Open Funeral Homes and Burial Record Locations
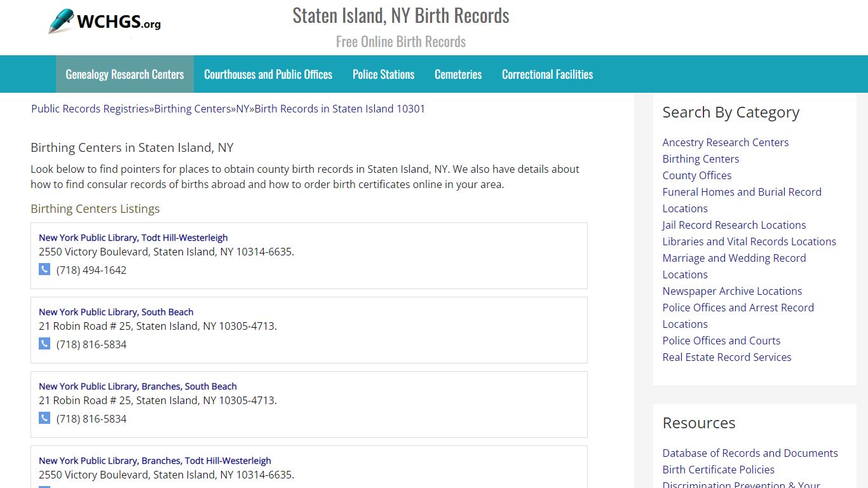This screenshot has height=488, width=868. click(742, 200)
